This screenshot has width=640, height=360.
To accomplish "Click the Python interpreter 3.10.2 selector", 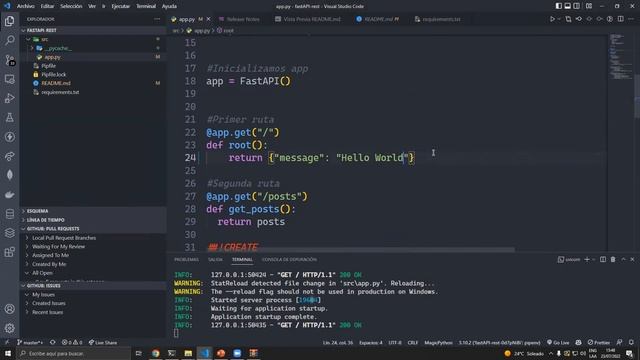I will click(499, 342).
